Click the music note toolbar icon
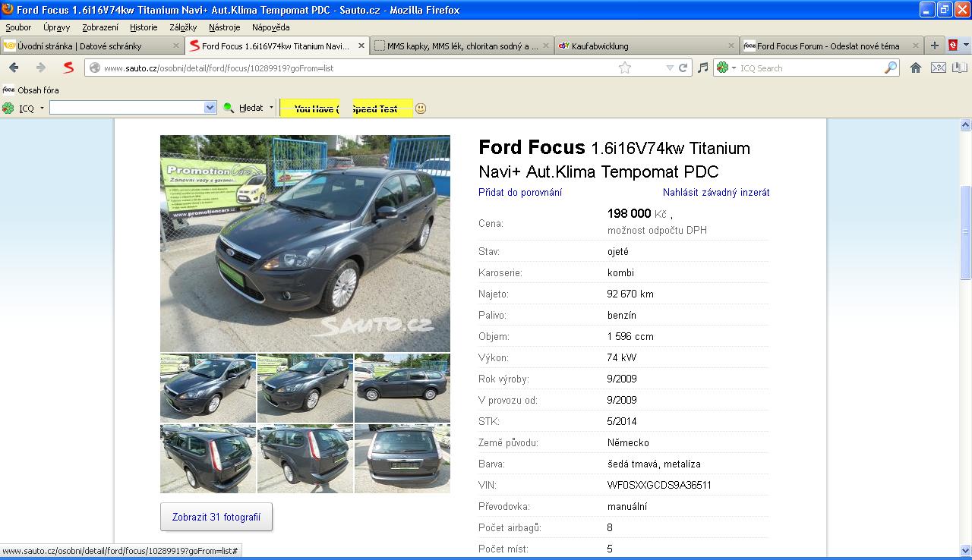Viewport: 972px width, 560px height. click(702, 68)
